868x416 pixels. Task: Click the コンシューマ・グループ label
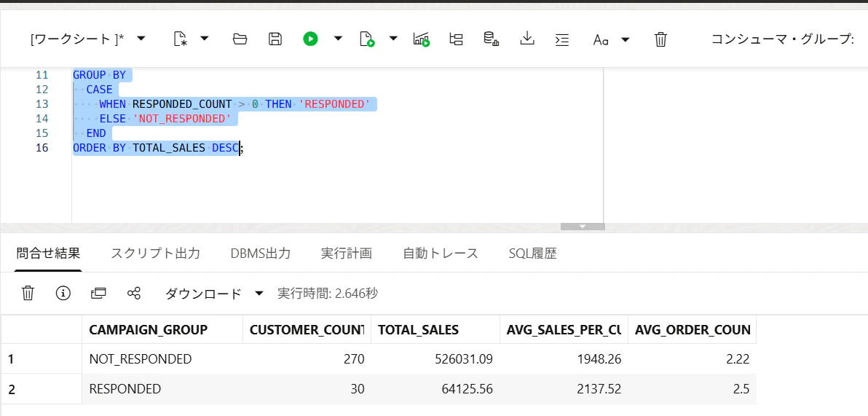coord(783,39)
